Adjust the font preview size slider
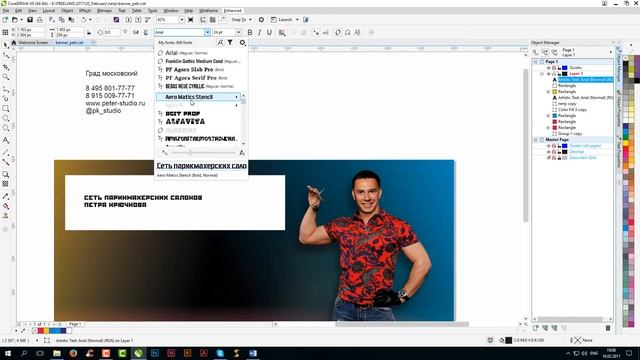 [x=190, y=153]
